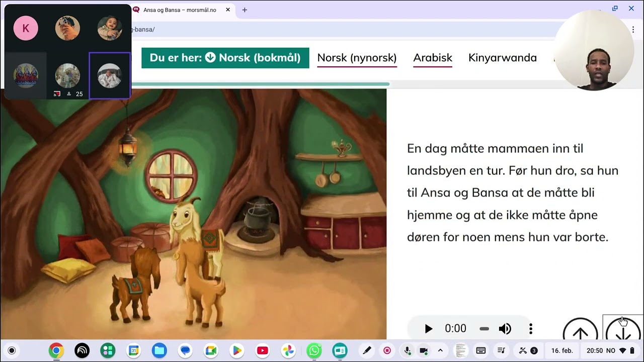Open quick settings at clock 20:50
Viewport: 644px width, 362px height.
[610, 350]
